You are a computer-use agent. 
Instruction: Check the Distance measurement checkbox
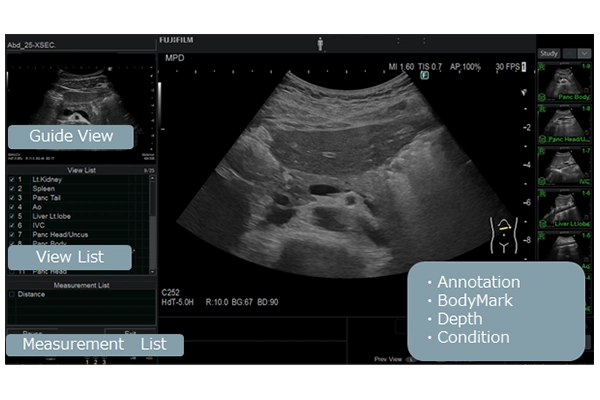(x=12, y=294)
